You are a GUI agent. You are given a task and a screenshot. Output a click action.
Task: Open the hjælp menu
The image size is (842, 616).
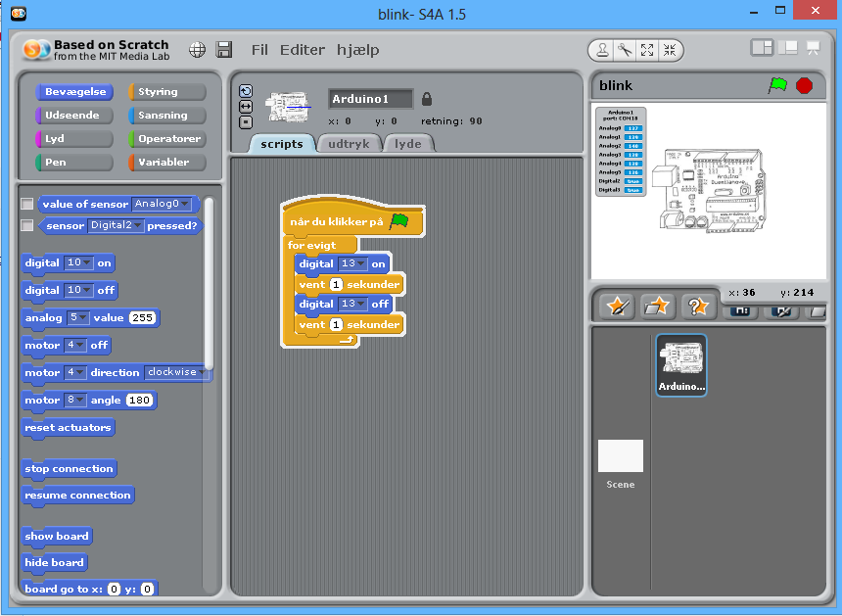click(358, 50)
